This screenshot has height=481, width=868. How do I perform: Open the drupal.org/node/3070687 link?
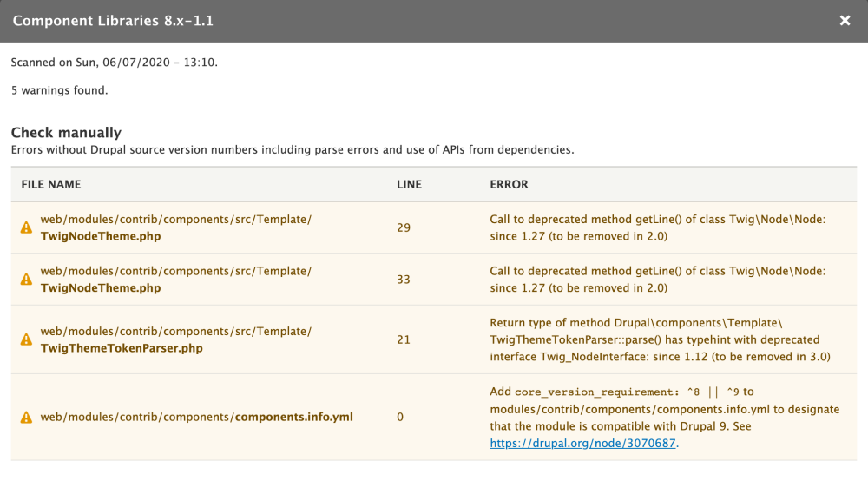point(582,444)
